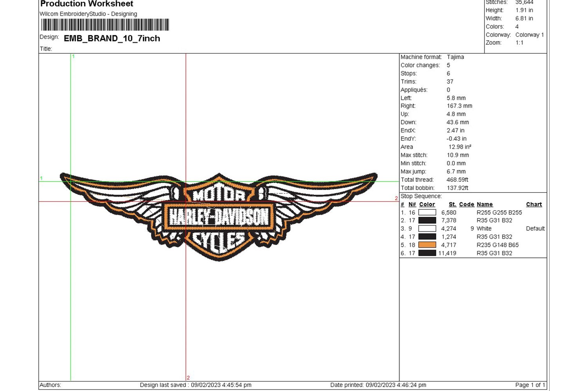
Task: Select the 'Stops:' label
Action: 409,73
